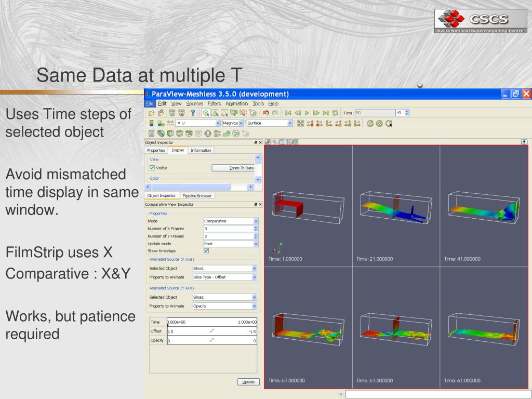
Task: Click the Open file folder icon
Action: [x=151, y=113]
